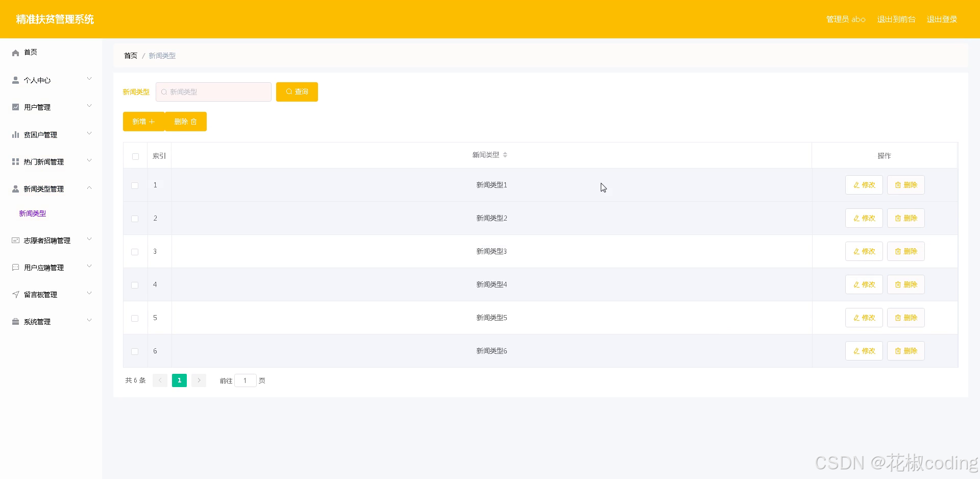Focus the 前往 page number input
Viewport: 980px width, 479px height.
(245, 380)
